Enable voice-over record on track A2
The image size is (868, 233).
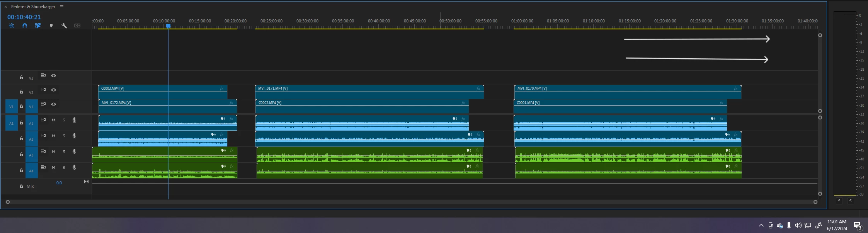[75, 136]
